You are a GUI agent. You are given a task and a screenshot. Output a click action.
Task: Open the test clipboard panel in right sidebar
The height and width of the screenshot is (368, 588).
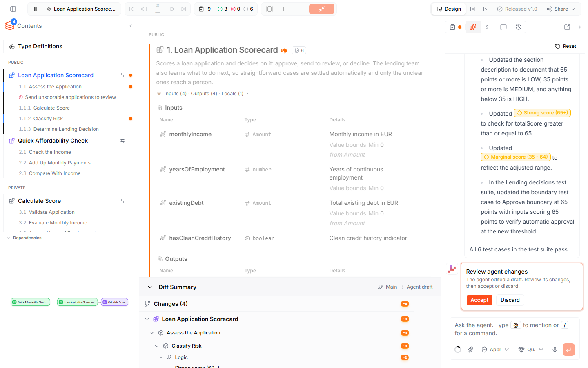pos(452,27)
